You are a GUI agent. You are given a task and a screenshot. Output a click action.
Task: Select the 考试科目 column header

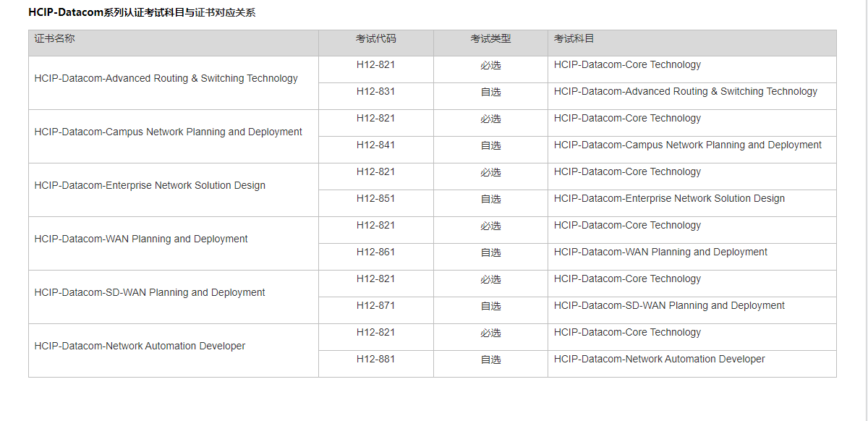tap(574, 39)
